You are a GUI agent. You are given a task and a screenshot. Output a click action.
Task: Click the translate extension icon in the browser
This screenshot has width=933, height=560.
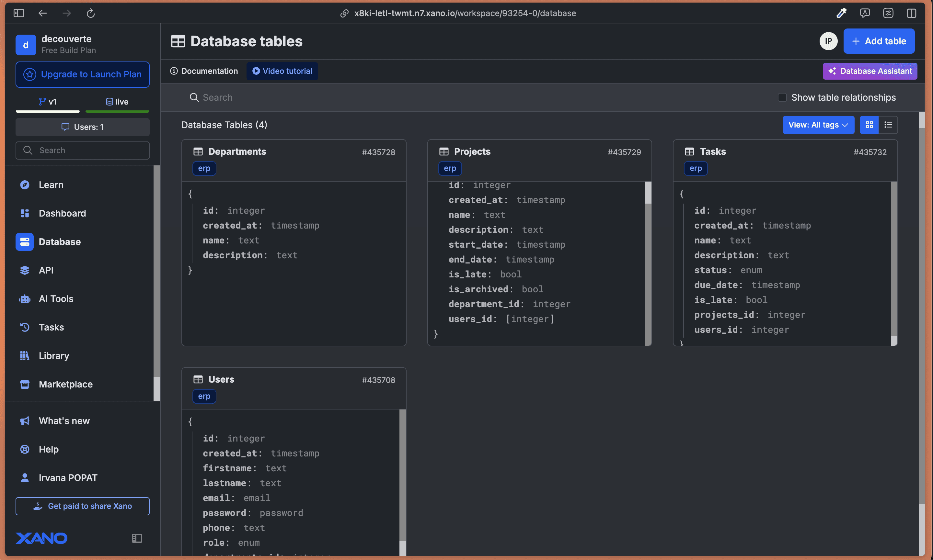[x=865, y=13]
